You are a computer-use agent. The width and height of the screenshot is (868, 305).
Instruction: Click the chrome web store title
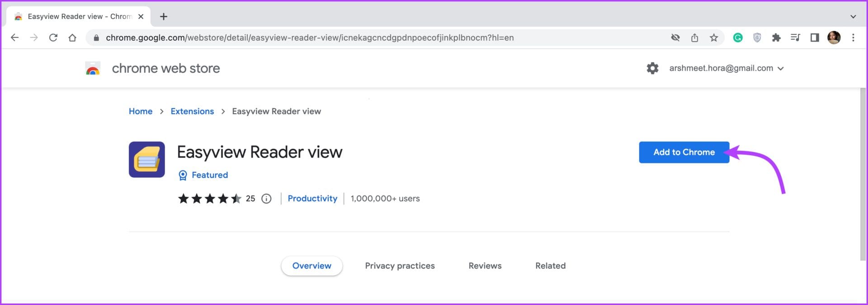tap(166, 68)
